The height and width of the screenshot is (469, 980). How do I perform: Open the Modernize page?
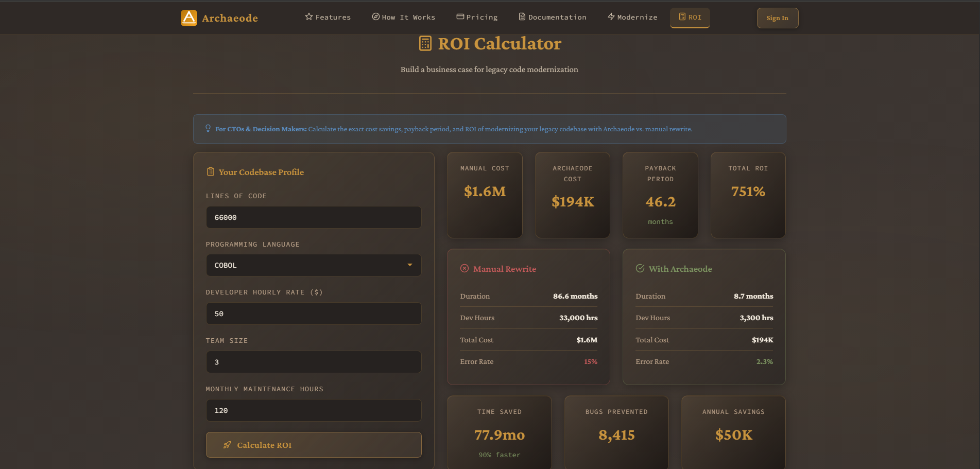[632, 18]
